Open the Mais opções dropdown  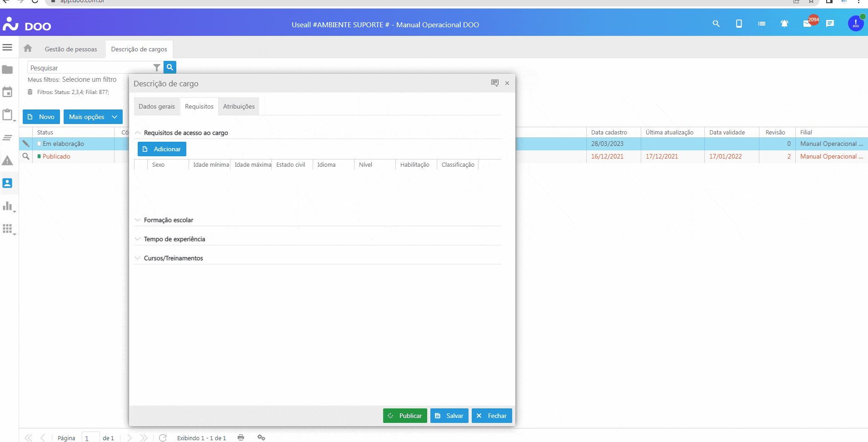93,117
